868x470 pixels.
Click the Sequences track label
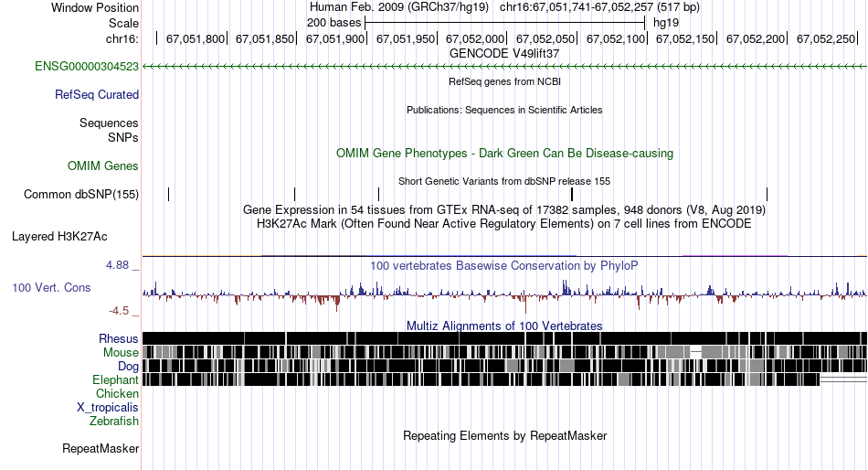pyautogui.click(x=109, y=123)
